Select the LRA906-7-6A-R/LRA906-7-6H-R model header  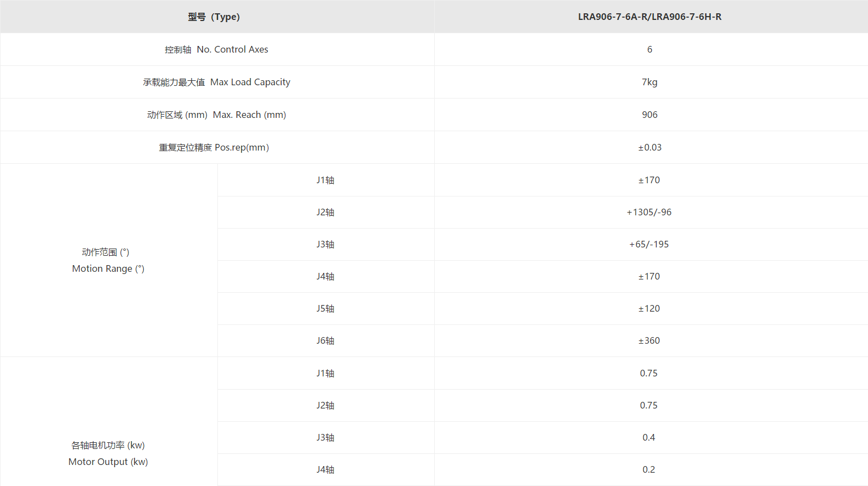pos(649,17)
